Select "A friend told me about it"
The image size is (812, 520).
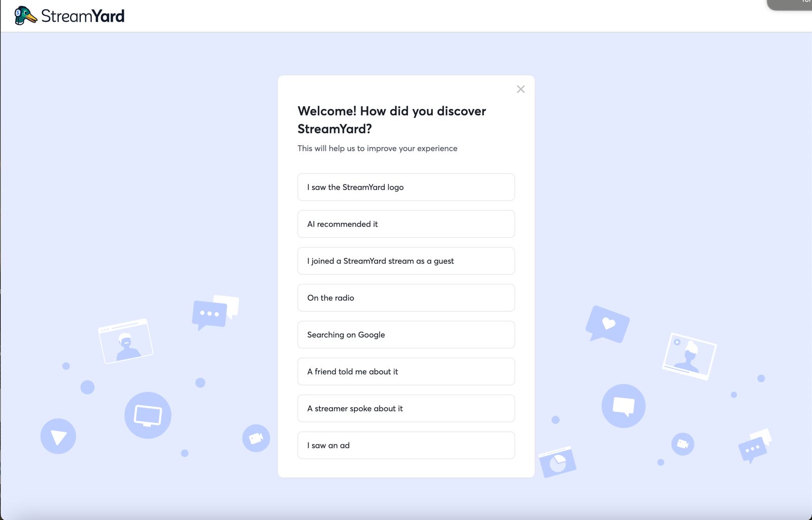click(x=406, y=372)
